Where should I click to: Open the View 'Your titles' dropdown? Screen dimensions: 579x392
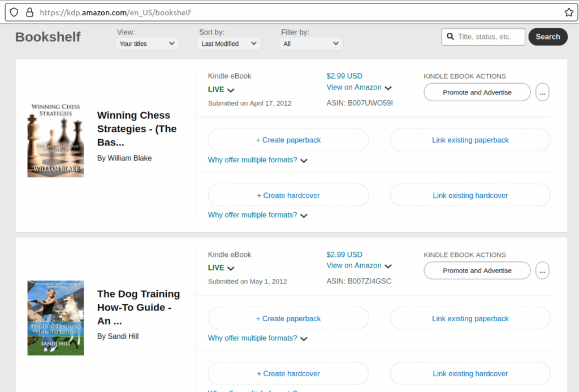[x=147, y=44]
